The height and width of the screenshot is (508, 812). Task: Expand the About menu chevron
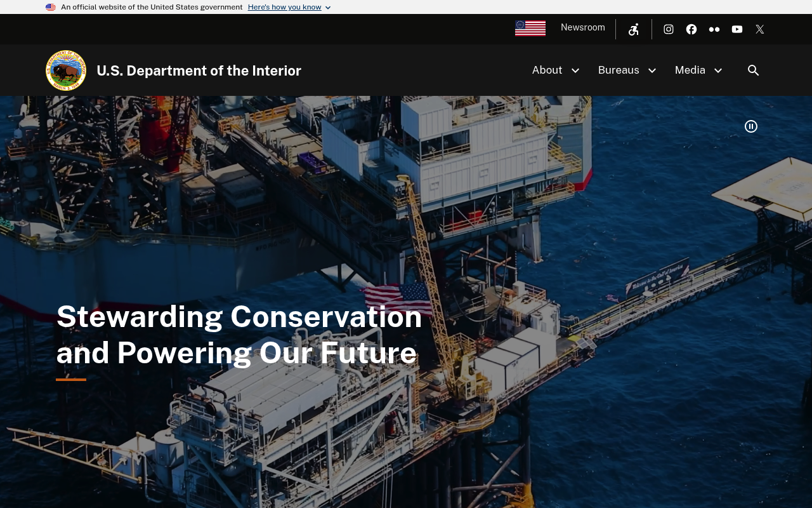click(575, 70)
